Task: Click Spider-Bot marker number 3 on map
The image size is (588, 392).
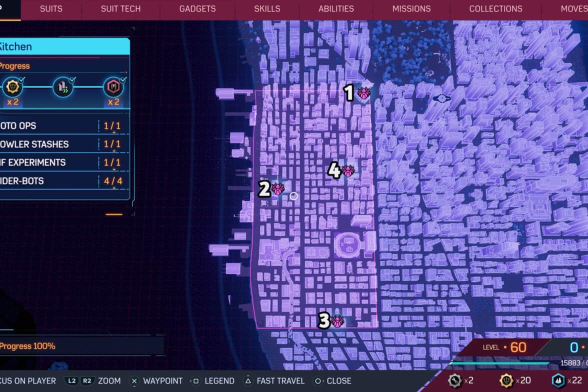Action: [337, 321]
